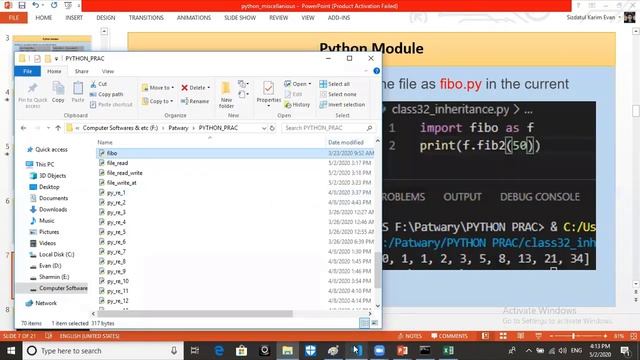Sort files by Date modified column header
Screen dimensions: 640x360
346,142
